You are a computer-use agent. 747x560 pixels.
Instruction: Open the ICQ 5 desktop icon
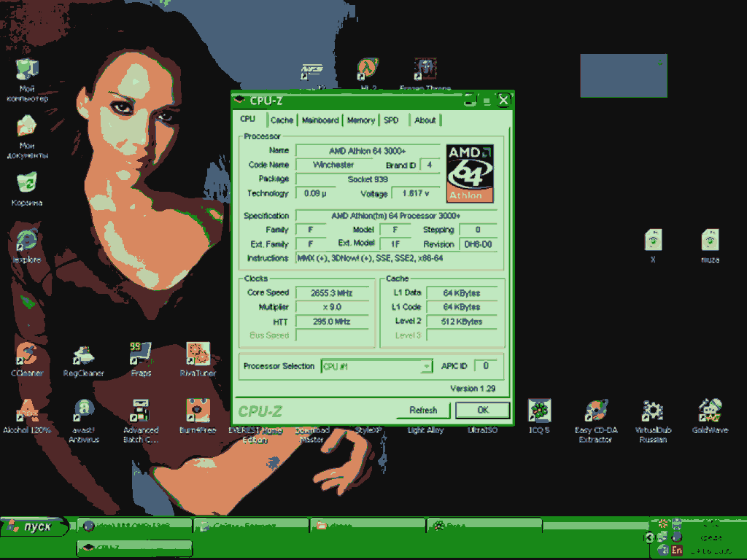tap(539, 416)
